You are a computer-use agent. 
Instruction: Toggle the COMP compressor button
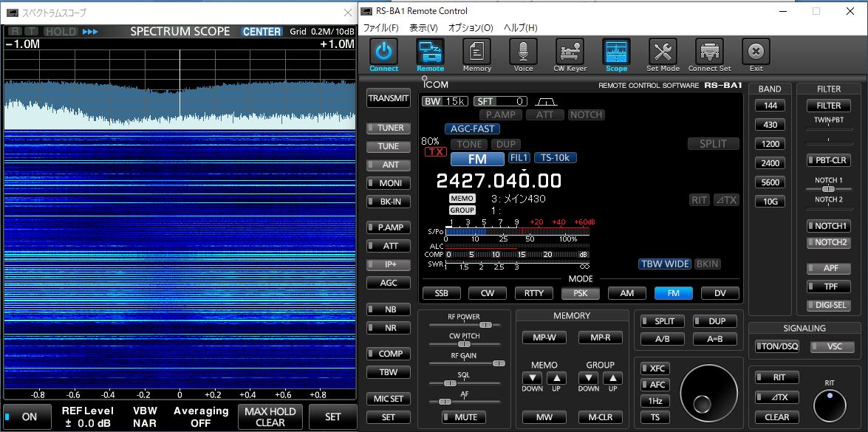pyautogui.click(x=389, y=354)
